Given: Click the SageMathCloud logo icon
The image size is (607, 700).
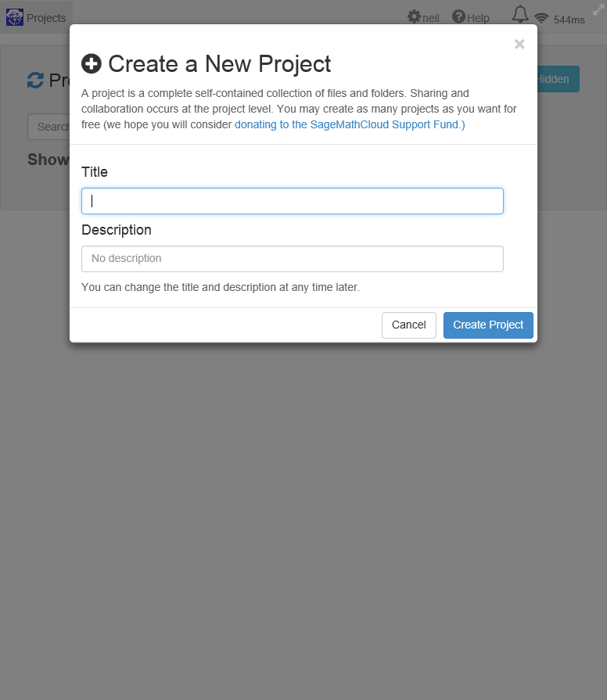Looking at the screenshot, I should pyautogui.click(x=15, y=17).
